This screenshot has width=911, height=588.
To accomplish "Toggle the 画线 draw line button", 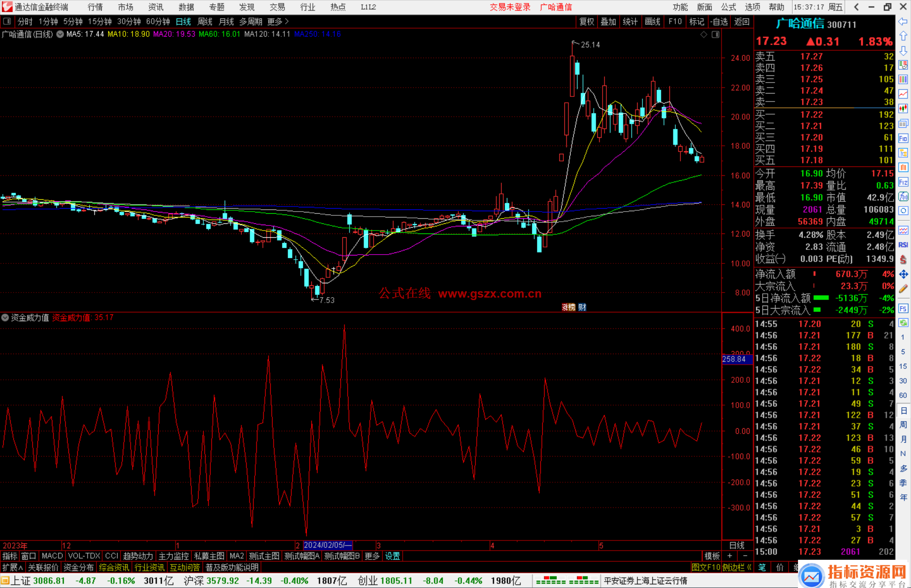I will [652, 21].
